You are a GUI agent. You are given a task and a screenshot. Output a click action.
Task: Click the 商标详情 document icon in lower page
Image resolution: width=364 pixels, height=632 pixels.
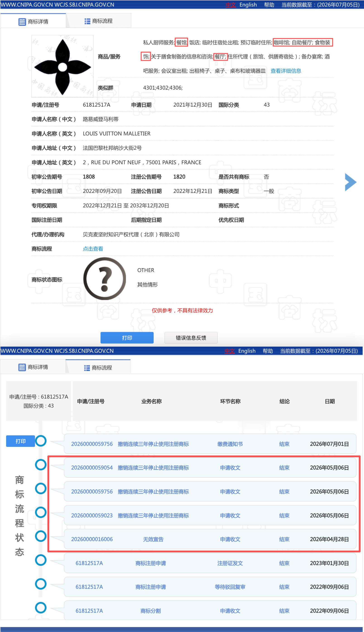point(22,367)
